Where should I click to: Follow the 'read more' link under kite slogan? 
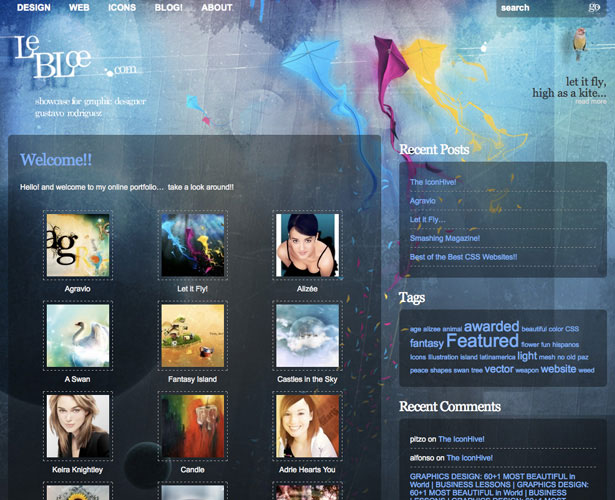click(591, 102)
